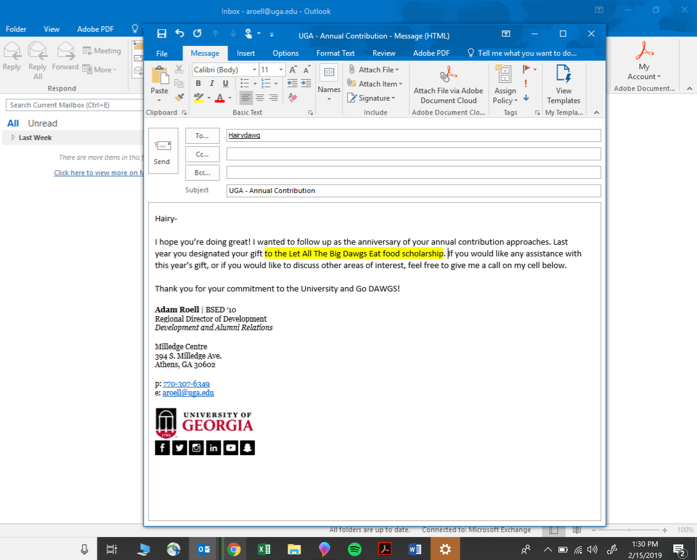The image size is (697, 560).
Task: Align text to the right
Action: click(x=273, y=97)
